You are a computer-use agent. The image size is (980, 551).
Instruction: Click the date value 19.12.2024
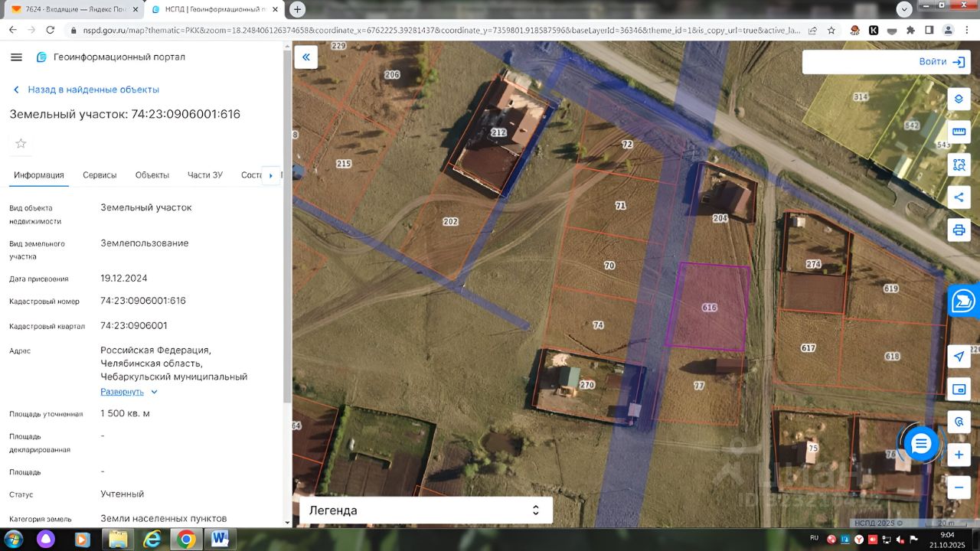[124, 279]
